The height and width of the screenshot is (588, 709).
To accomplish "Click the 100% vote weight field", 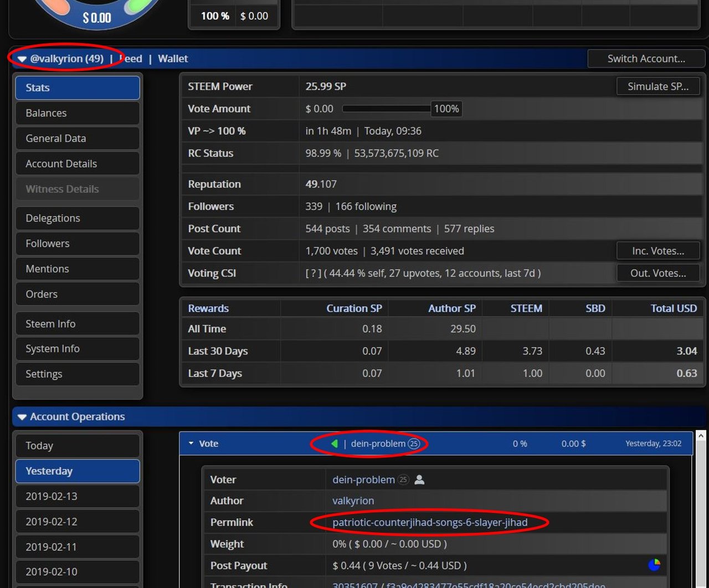I will 446,109.
